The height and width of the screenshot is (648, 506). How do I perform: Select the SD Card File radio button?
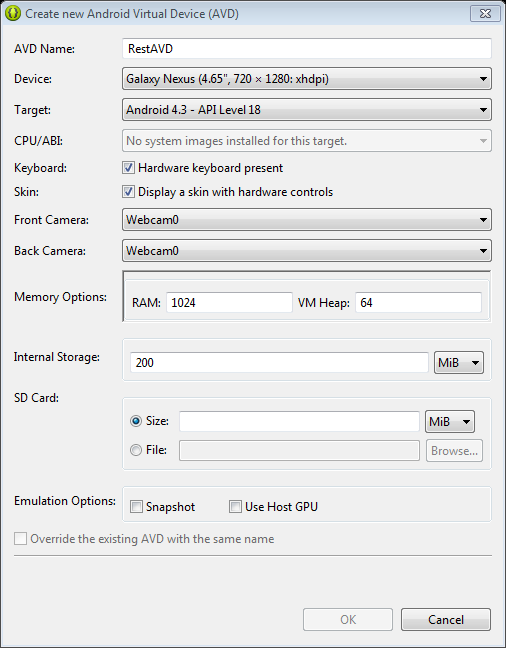[x=136, y=450]
